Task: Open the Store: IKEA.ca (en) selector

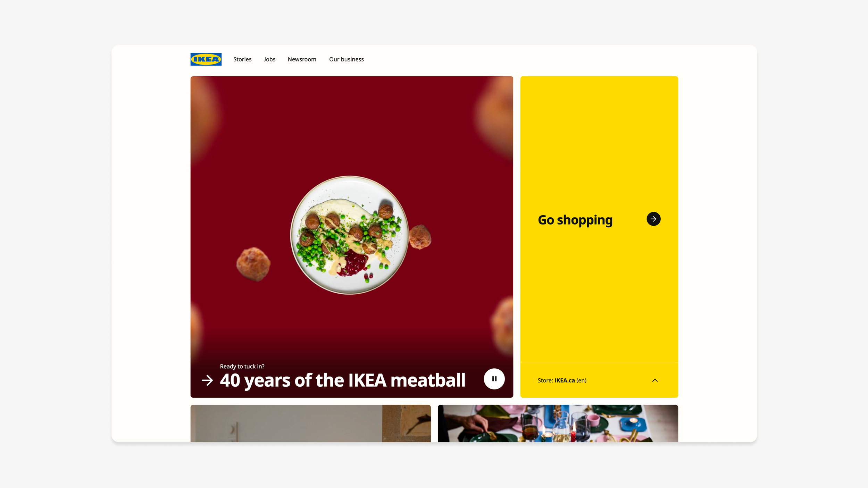Action: click(599, 380)
